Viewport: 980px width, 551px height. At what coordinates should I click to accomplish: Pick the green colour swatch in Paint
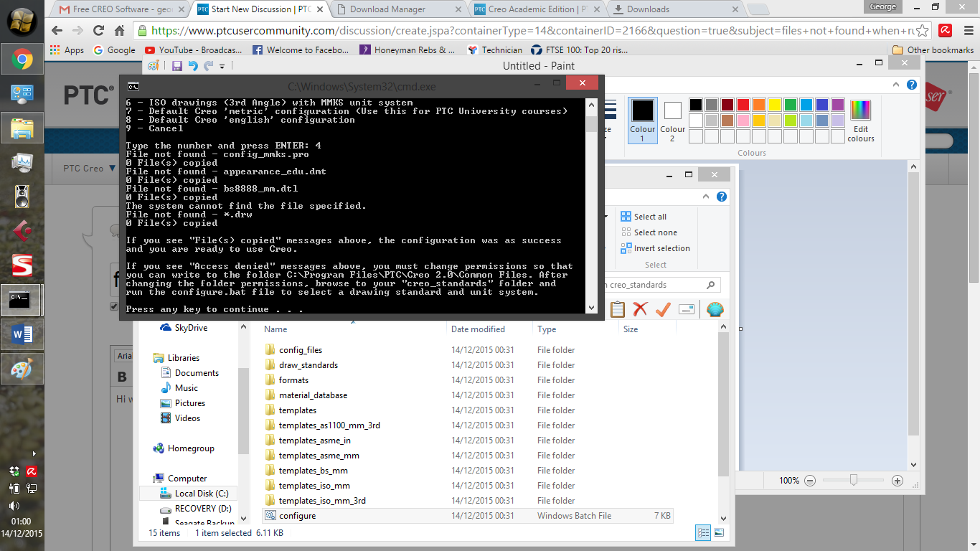[791, 105]
